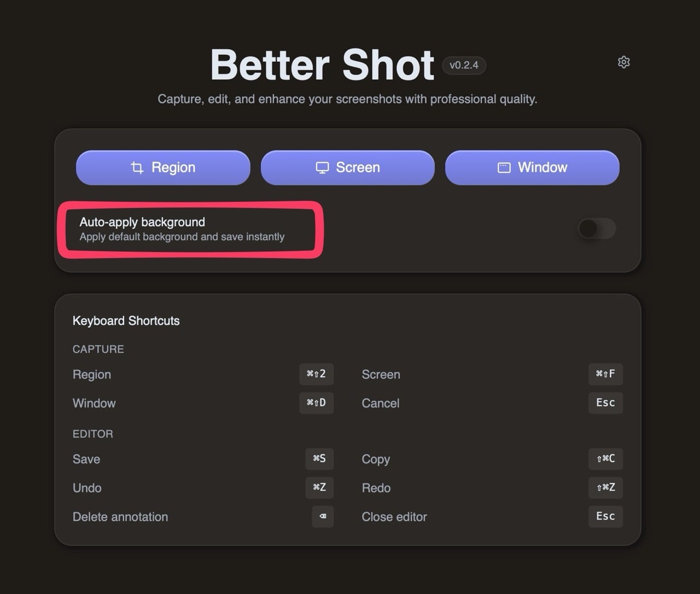The width and height of the screenshot is (700, 594).
Task: Open settings via the gear icon
Action: 623,62
